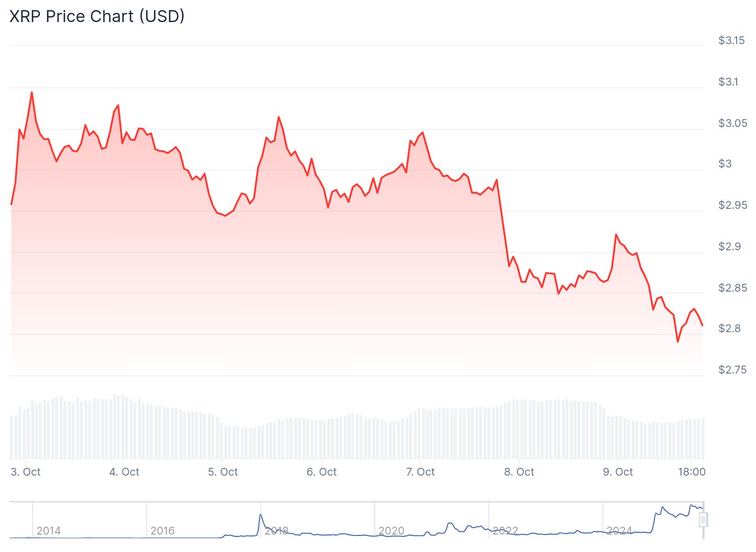Select the 7. Oct date axis label
This screenshot has height=552, width=756.
(420, 472)
